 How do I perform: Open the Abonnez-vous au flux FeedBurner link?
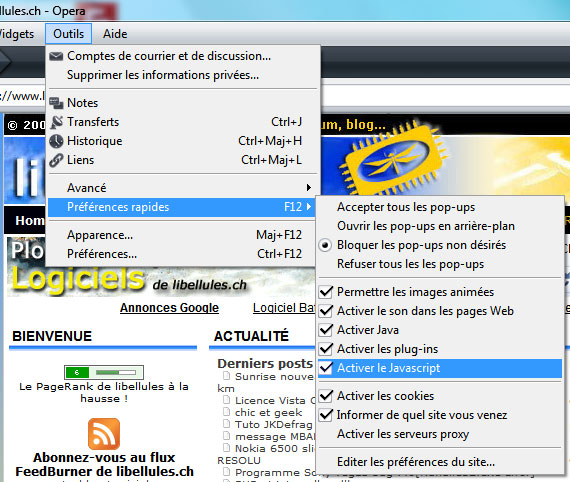click(x=104, y=464)
